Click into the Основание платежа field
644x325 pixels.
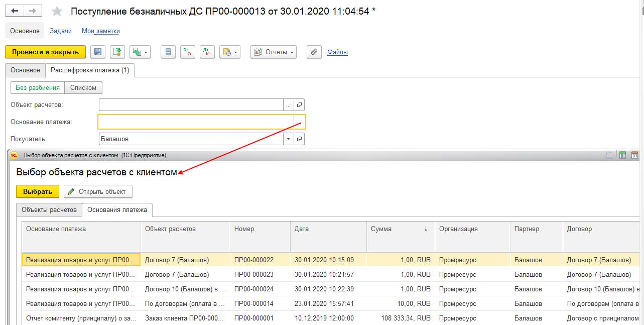tap(196, 122)
